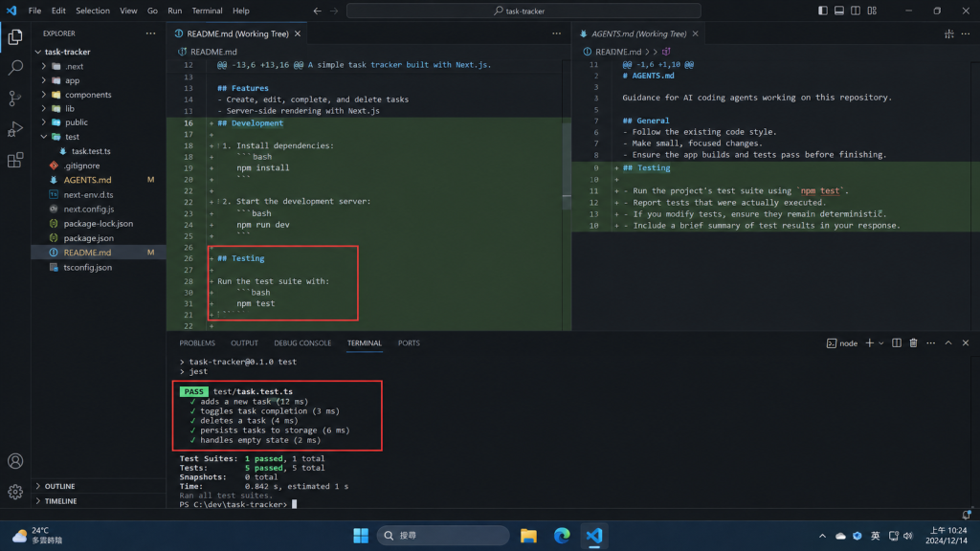980x551 pixels.
Task: Expand the .next folder
Action: (44, 66)
